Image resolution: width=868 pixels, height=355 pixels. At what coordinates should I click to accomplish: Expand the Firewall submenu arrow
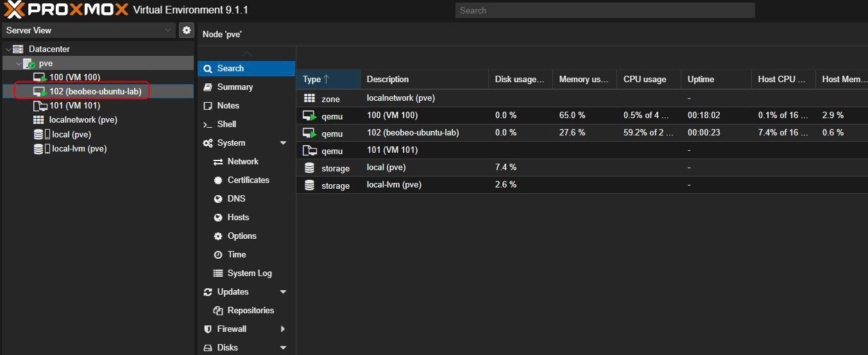pyautogui.click(x=283, y=329)
